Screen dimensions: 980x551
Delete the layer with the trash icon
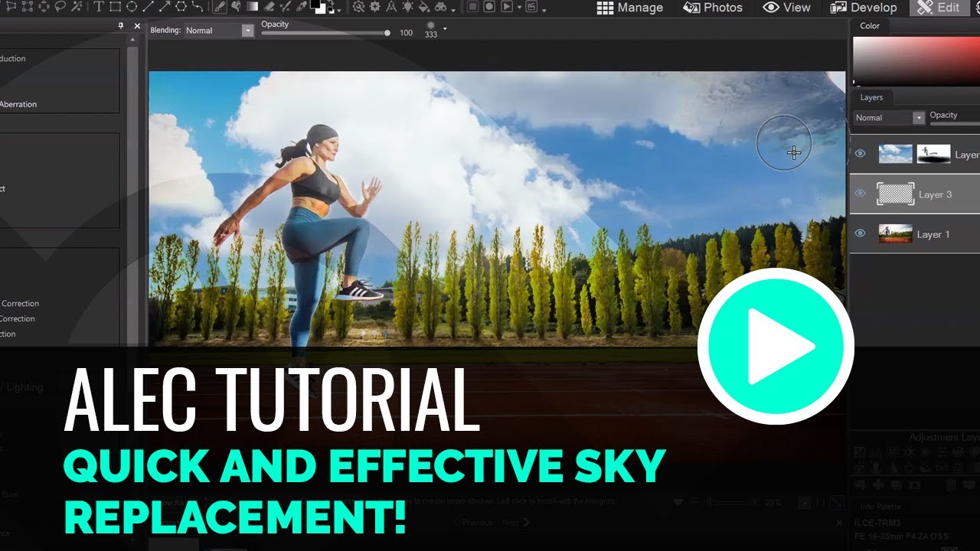click(950, 484)
